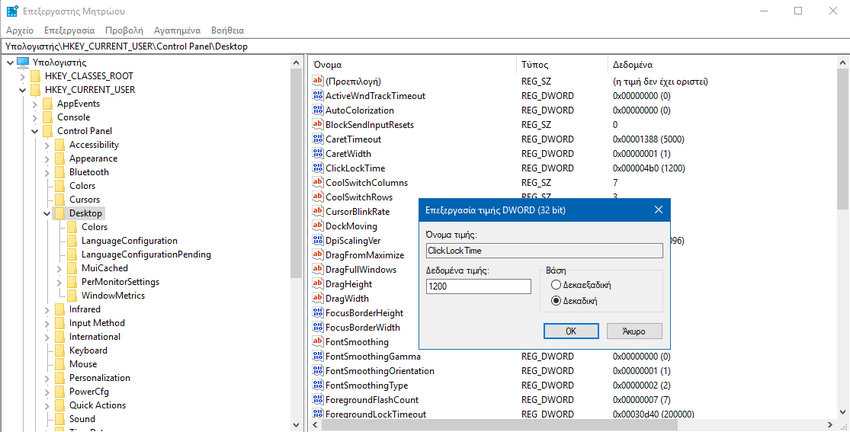Click the Accessibility folder icon
The width and height of the screenshot is (850, 432).
coord(60,145)
